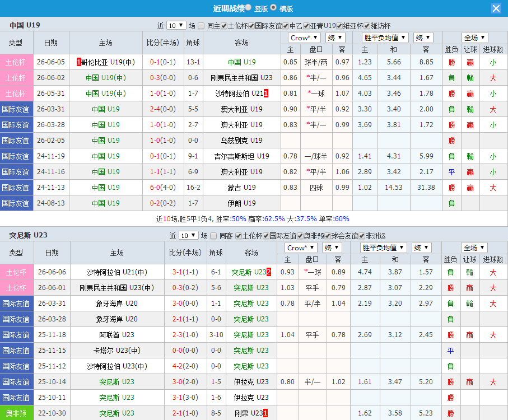The width and height of the screenshot is (508, 420).
Task: Click handicap 球半/两 cell
Action: pyautogui.click(x=316, y=62)
